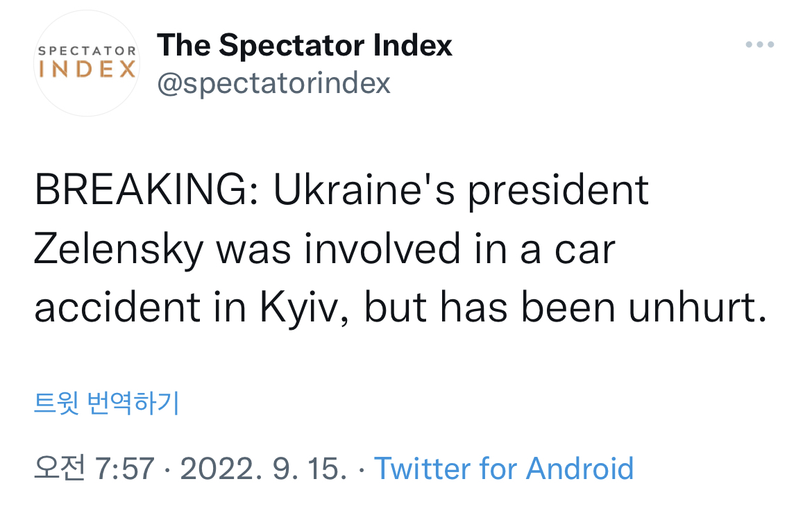This screenshot has height=511, width=812.
Task: Click the 2022. 9. 15. date
Action: 264,469
